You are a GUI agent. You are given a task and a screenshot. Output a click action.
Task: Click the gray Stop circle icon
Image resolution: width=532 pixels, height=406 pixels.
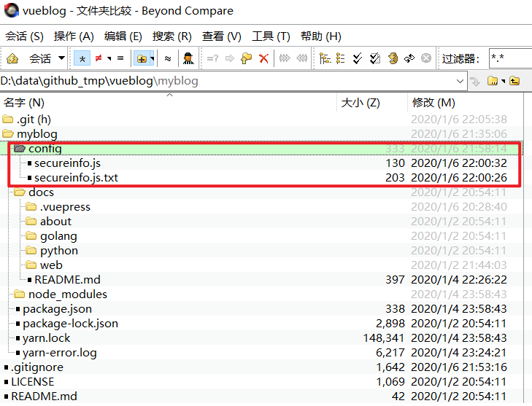click(426, 58)
